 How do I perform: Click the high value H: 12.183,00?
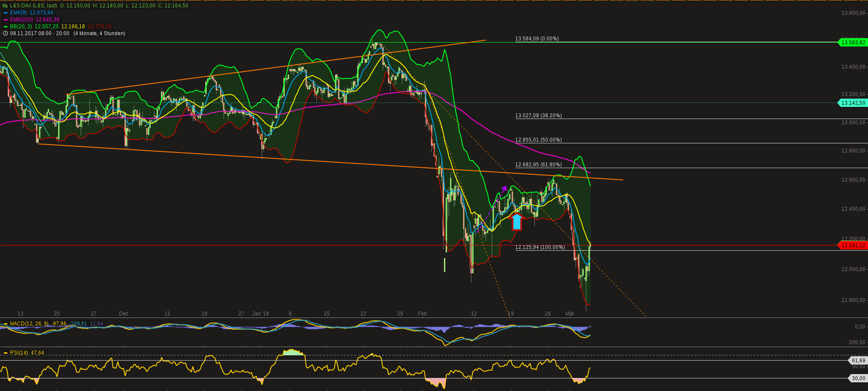click(x=108, y=6)
